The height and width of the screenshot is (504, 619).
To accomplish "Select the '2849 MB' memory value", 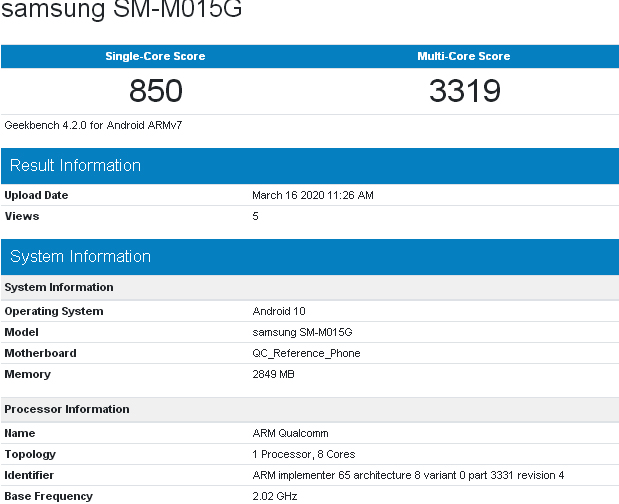I will 273,374.
